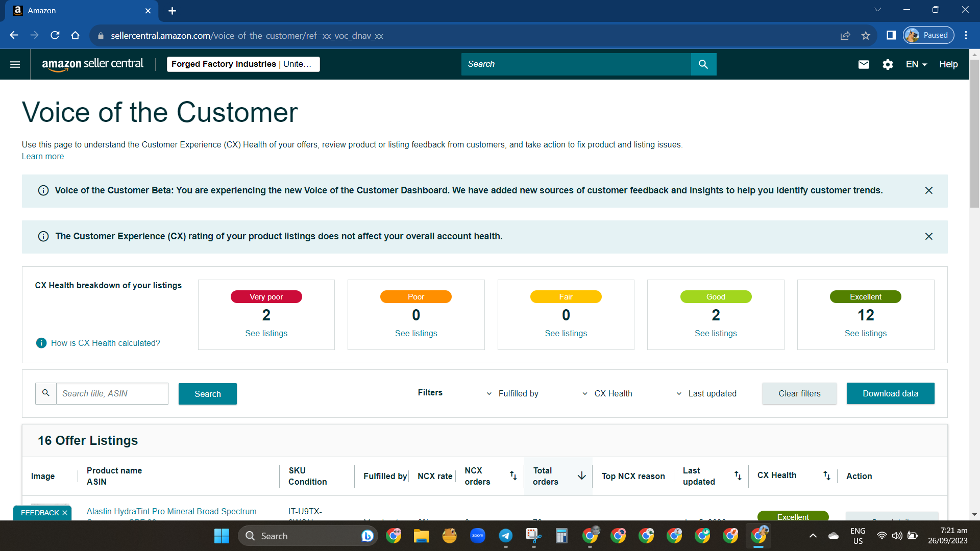
Task: Open Zoom from the taskbar
Action: coord(477,536)
